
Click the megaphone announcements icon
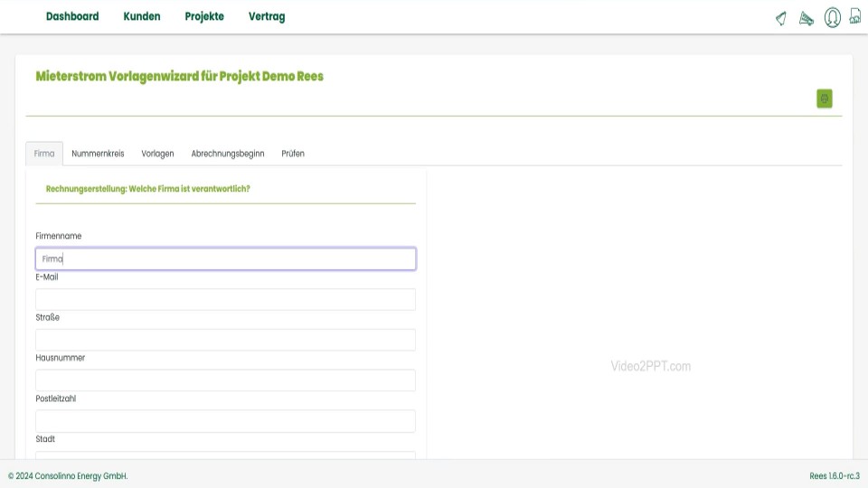click(806, 18)
